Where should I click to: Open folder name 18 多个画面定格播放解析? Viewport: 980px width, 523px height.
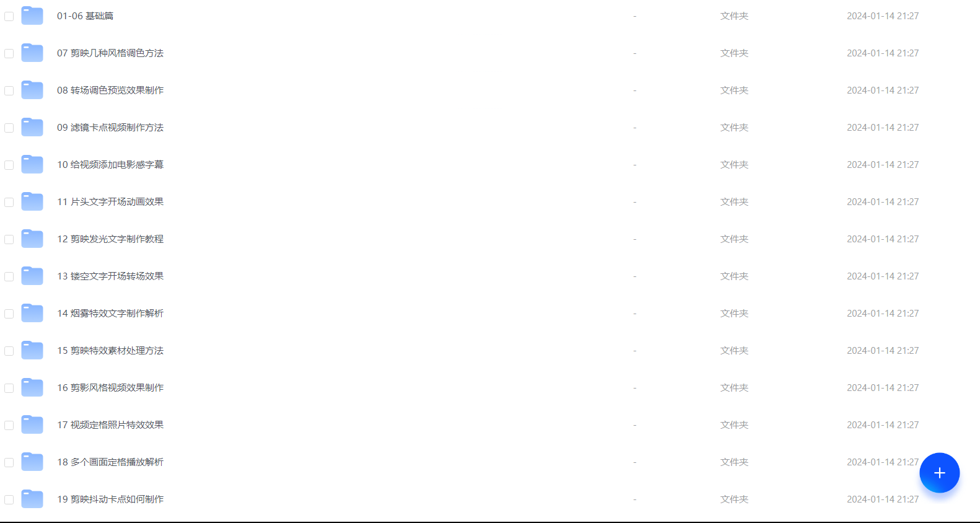click(110, 462)
